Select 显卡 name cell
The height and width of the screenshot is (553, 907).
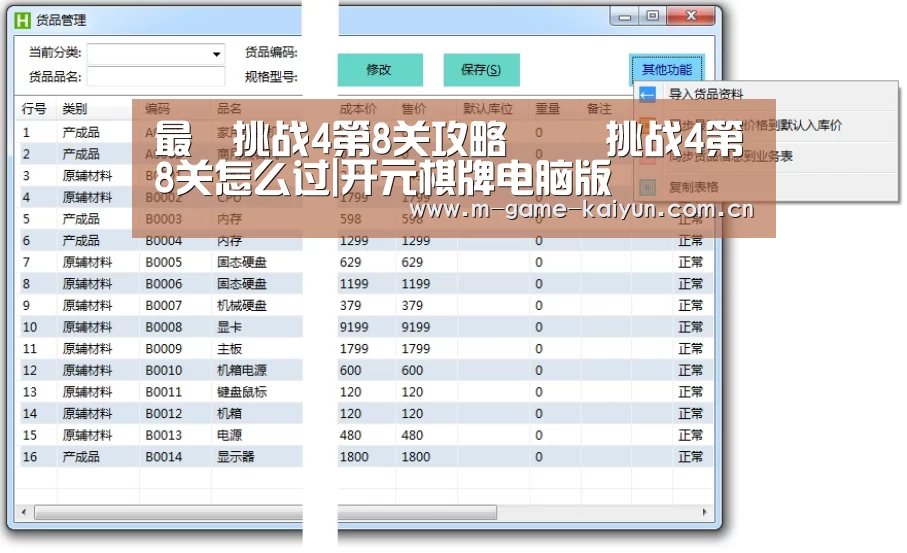click(x=229, y=327)
